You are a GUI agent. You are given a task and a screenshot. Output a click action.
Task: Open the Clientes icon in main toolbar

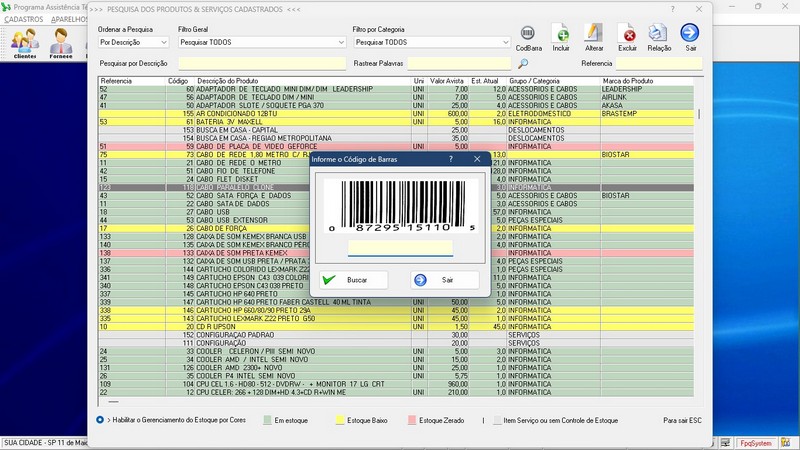[x=25, y=42]
